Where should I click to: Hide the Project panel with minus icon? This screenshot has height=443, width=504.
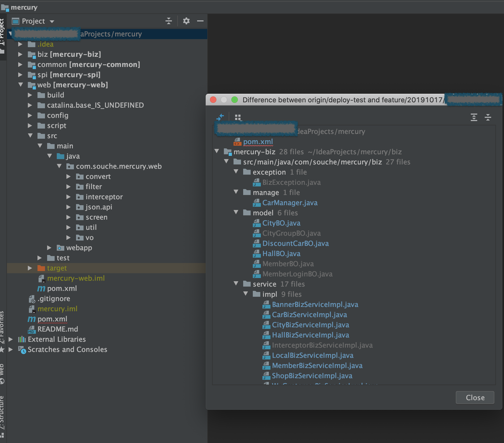tap(200, 21)
